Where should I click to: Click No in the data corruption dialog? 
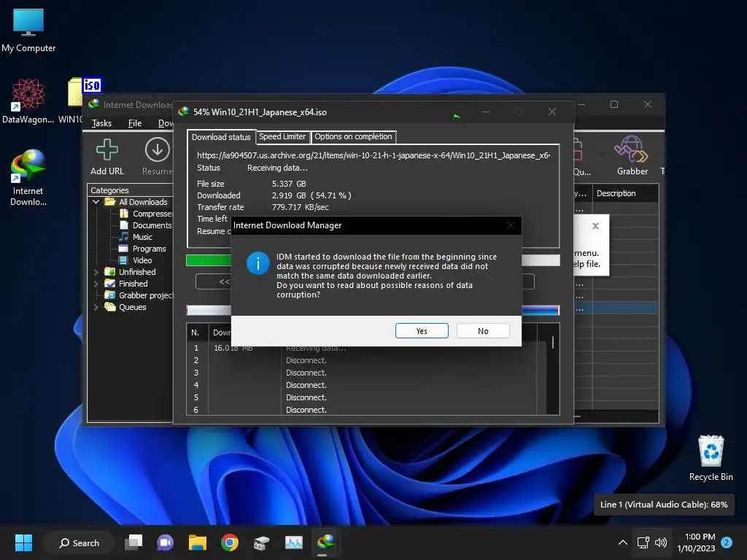point(483,331)
